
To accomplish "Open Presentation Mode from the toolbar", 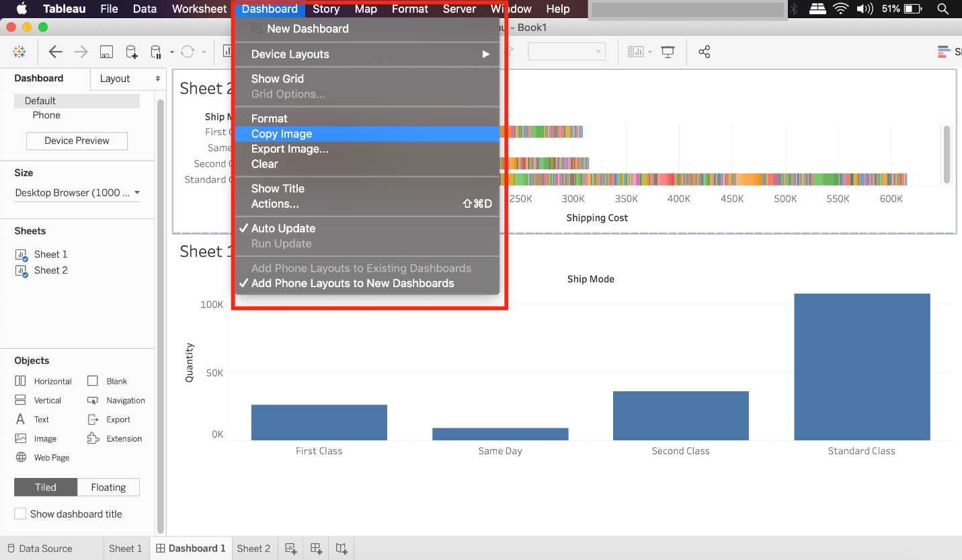I will 668,52.
